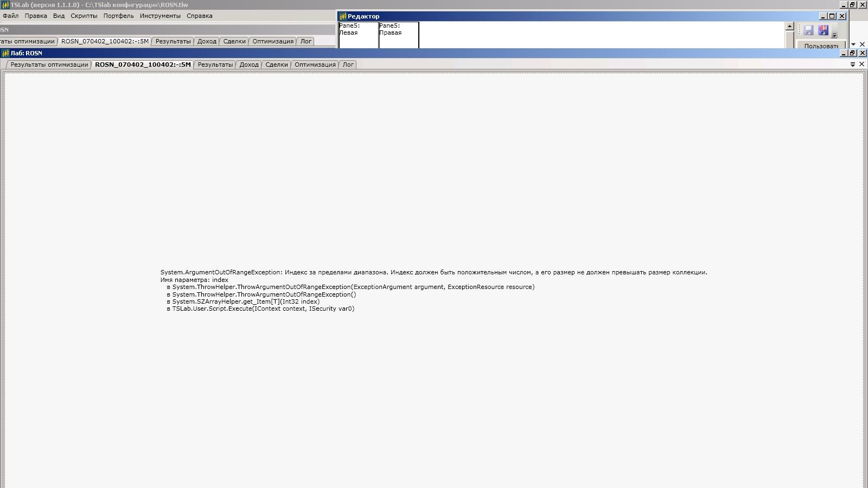Viewport: 868px width, 488px height.
Task: Select ROSN_070402_100402:-:5M tab in Лаб: ROSN window
Action: pos(143,65)
